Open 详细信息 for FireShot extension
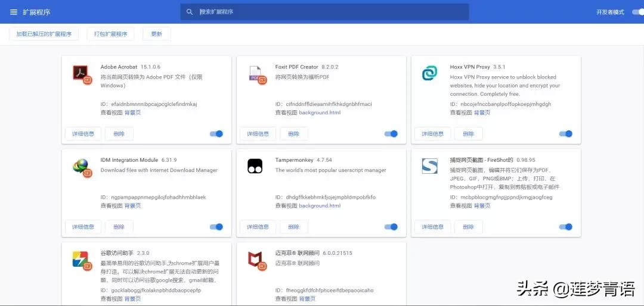The width and height of the screenshot is (644, 306). point(432,227)
